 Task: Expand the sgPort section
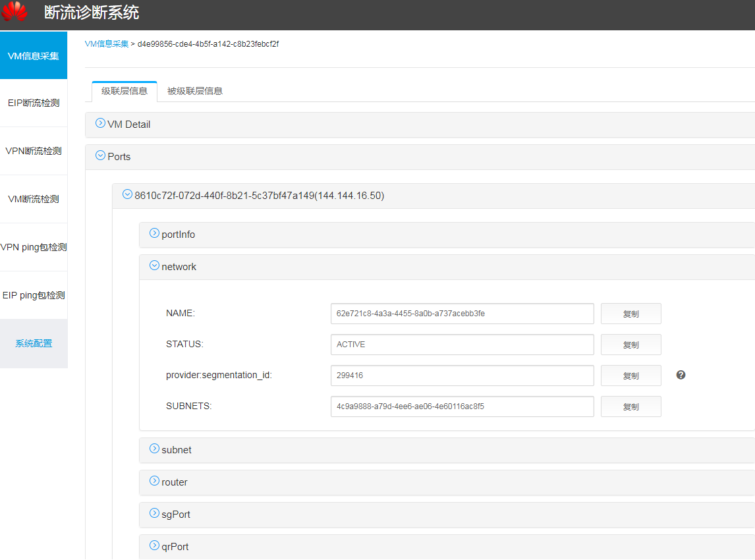(x=154, y=513)
